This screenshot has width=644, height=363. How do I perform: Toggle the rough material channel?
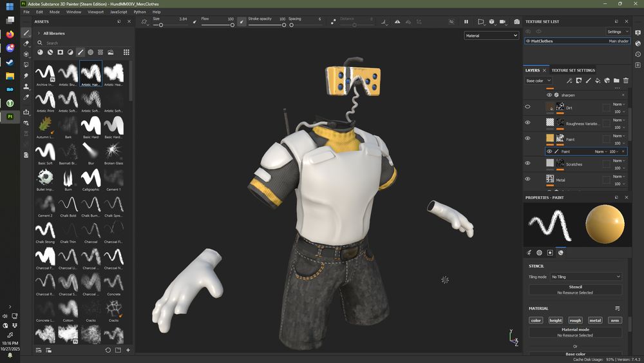click(x=575, y=320)
